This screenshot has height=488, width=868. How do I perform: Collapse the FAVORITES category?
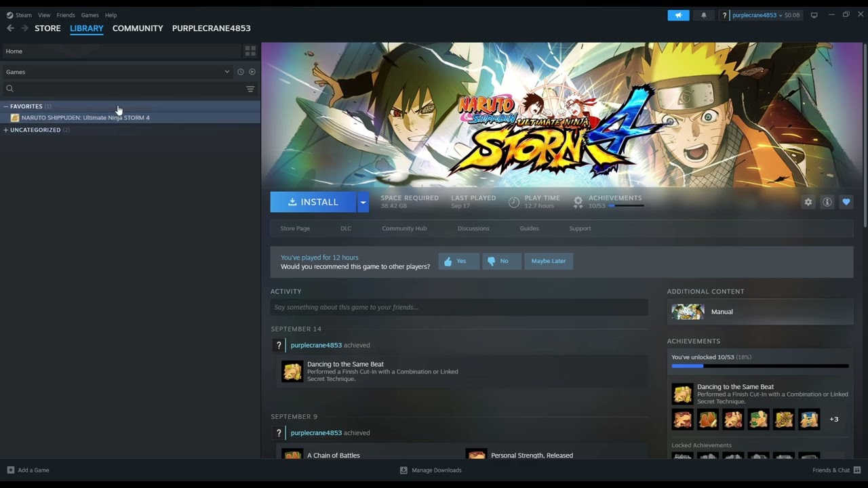tap(5, 106)
